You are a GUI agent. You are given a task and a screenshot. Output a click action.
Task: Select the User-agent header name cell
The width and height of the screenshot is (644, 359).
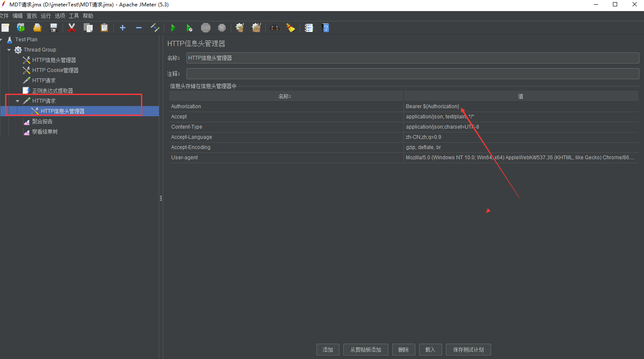point(286,158)
